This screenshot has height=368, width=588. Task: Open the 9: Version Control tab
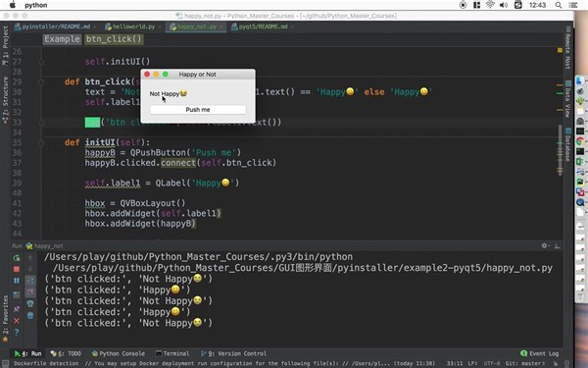[x=233, y=353]
